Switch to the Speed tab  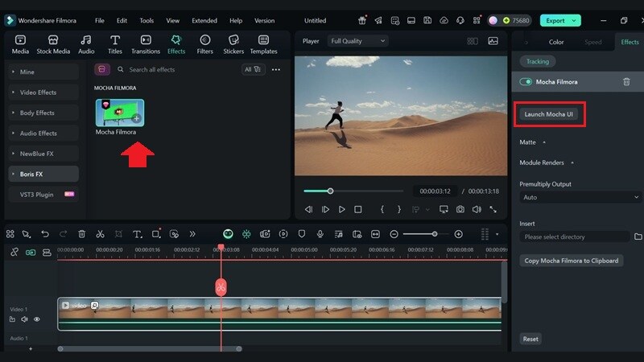point(592,42)
